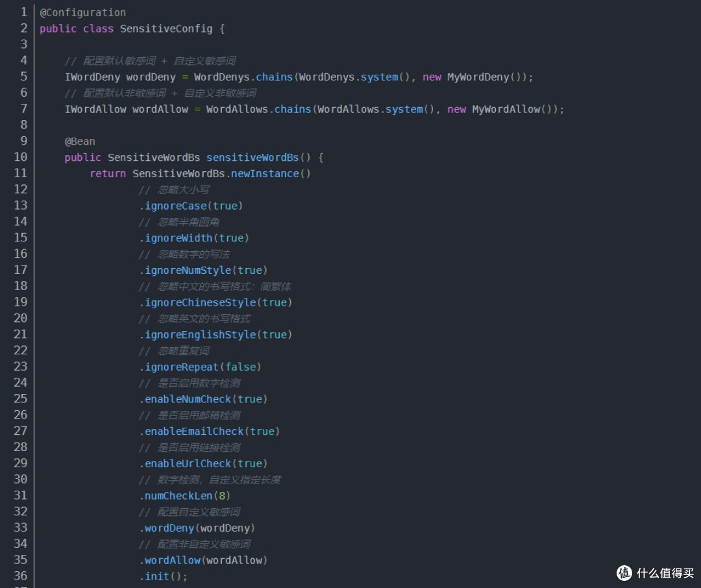Click the IWordAllow type declaration
This screenshot has width=701, height=588.
95,109
